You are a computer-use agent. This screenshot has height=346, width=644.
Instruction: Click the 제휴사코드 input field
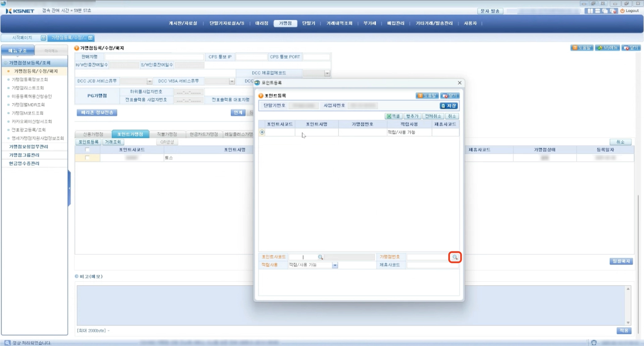coord(432,265)
